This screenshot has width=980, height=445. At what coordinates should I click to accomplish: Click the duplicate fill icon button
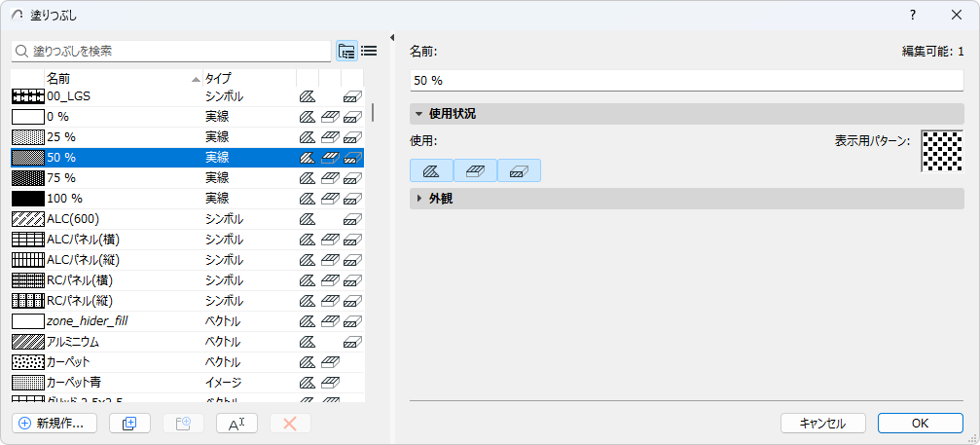(130, 424)
